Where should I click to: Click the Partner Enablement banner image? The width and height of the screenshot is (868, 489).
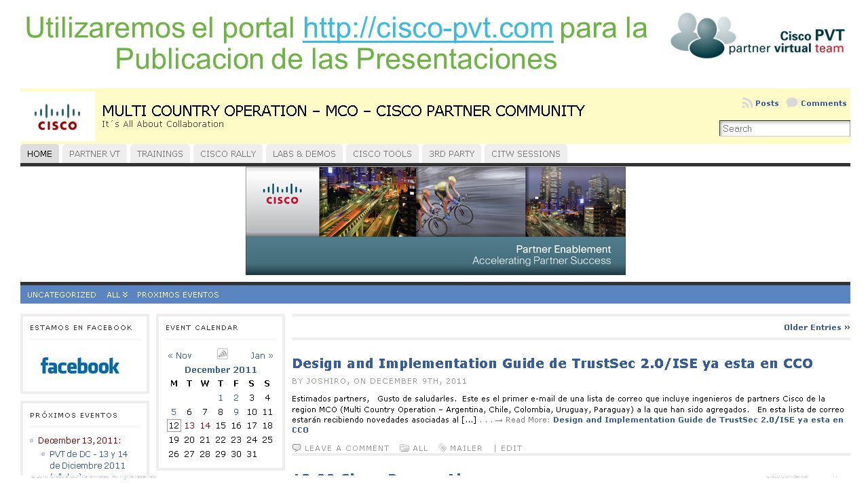436,221
